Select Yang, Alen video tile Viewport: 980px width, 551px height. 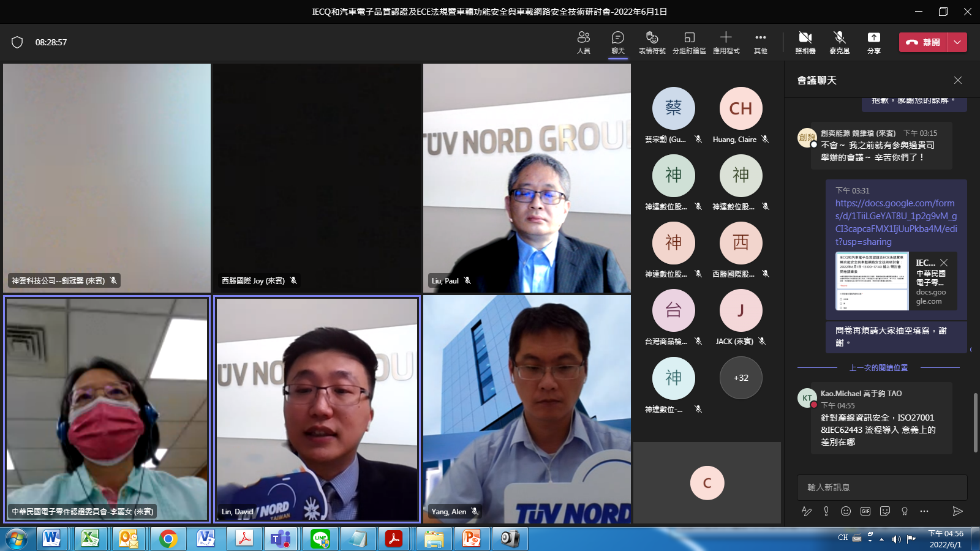(527, 409)
